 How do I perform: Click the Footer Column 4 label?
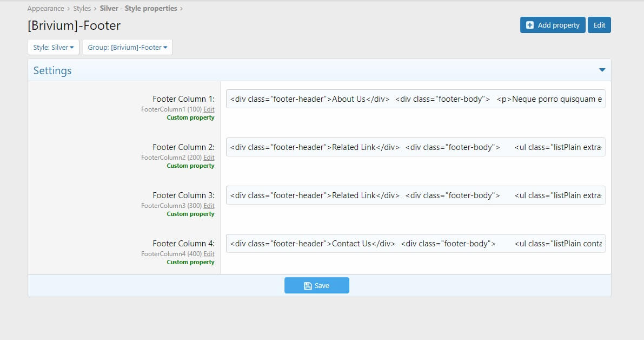[x=184, y=244]
